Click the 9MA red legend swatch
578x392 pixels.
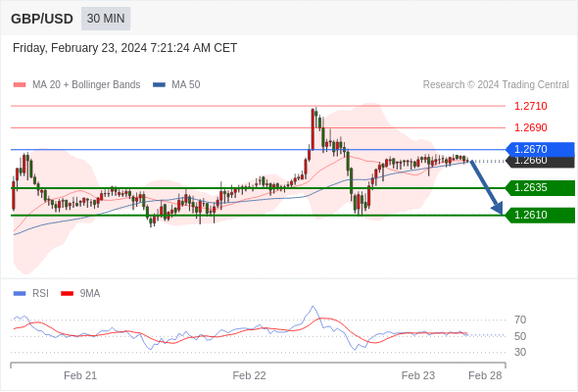point(67,294)
